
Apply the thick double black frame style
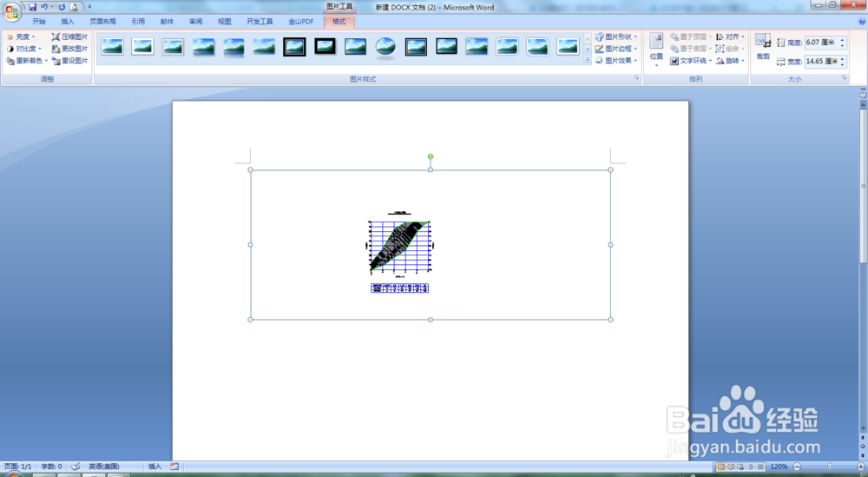[294, 47]
